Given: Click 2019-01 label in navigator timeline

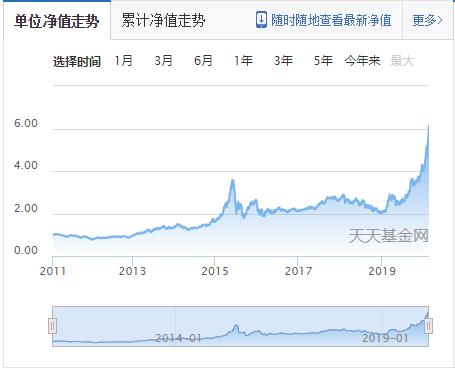Looking at the screenshot, I should pyautogui.click(x=385, y=338).
